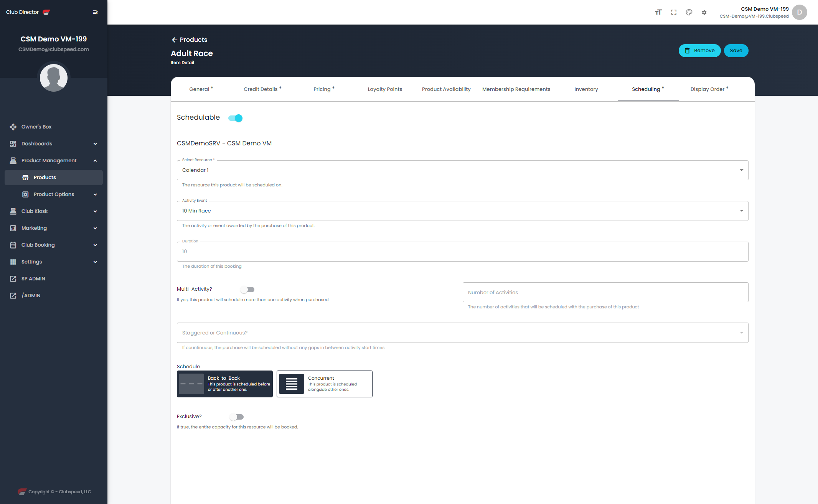Open the Activity Event dropdown

click(462, 211)
